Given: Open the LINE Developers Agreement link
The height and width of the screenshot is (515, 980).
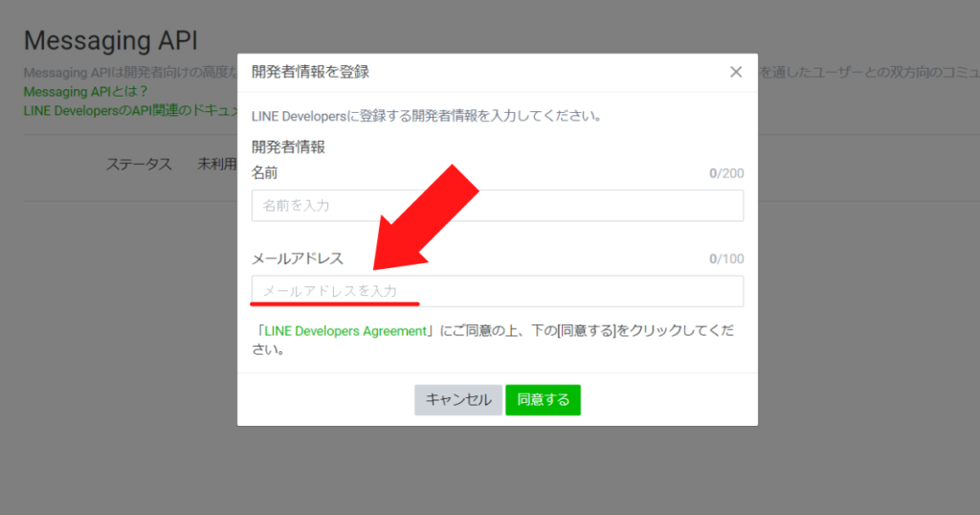Looking at the screenshot, I should (x=345, y=331).
